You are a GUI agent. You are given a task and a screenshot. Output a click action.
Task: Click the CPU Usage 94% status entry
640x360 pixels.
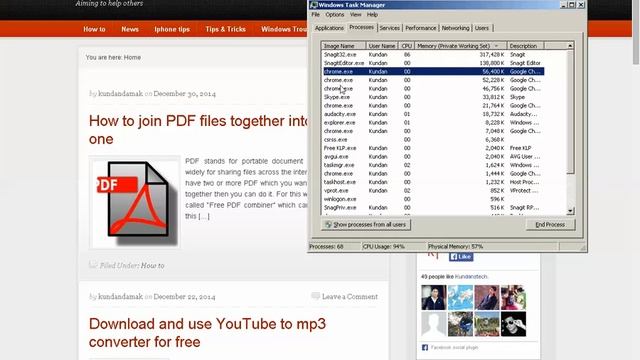point(384,247)
